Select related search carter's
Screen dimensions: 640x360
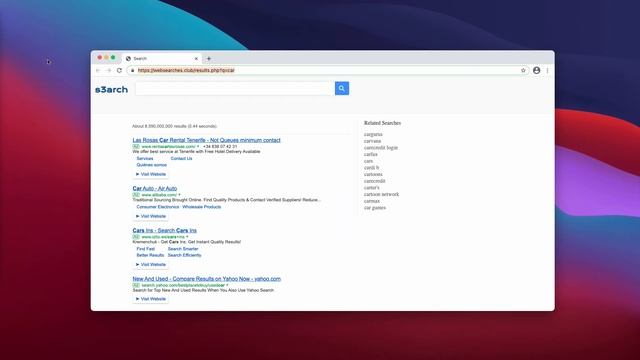[x=371, y=188]
